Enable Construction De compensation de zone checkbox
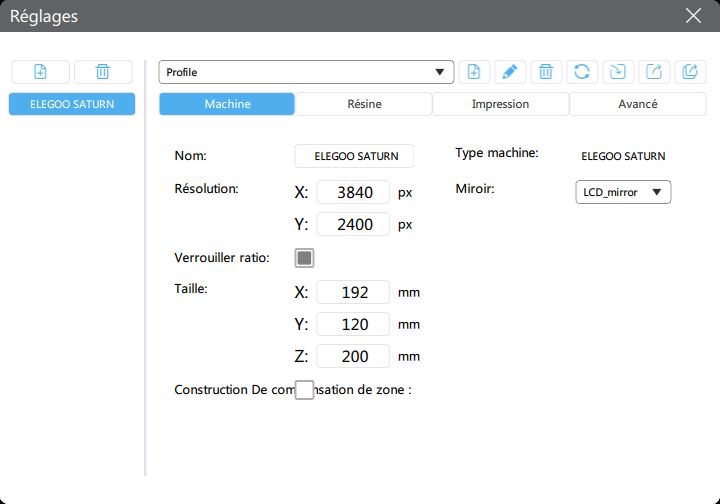This screenshot has width=720, height=504. [x=304, y=390]
